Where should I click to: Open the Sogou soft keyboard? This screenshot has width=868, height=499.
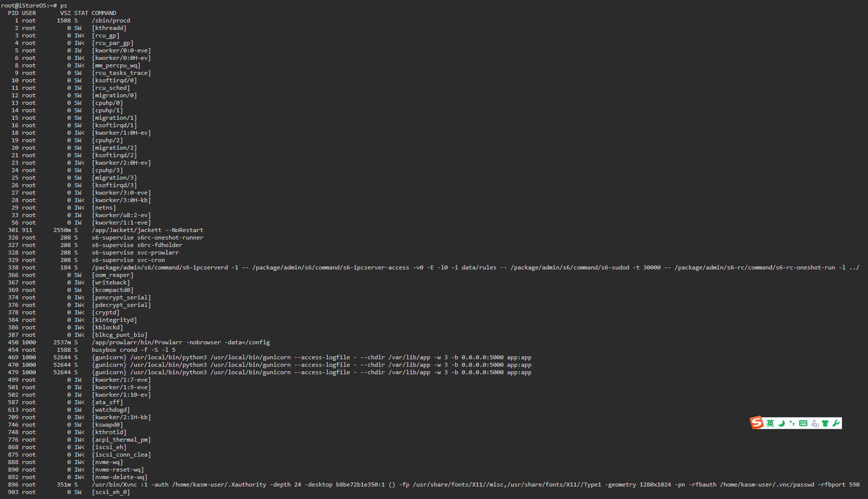(x=803, y=423)
